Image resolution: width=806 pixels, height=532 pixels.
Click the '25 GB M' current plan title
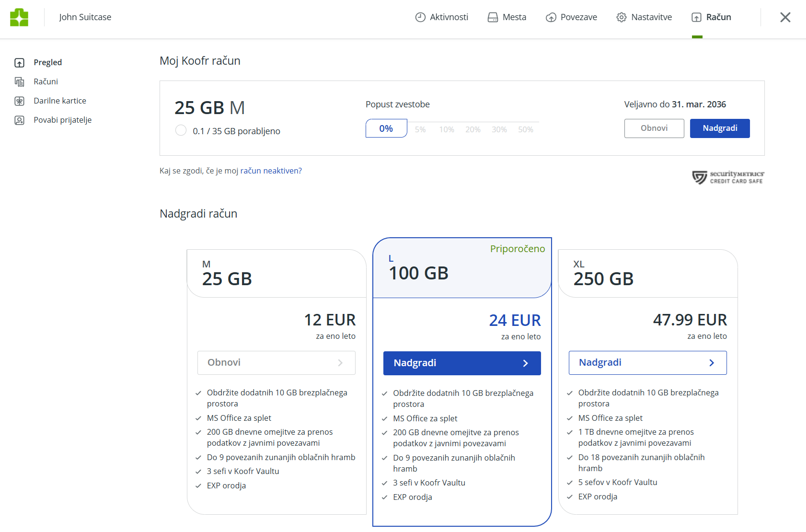[210, 108]
